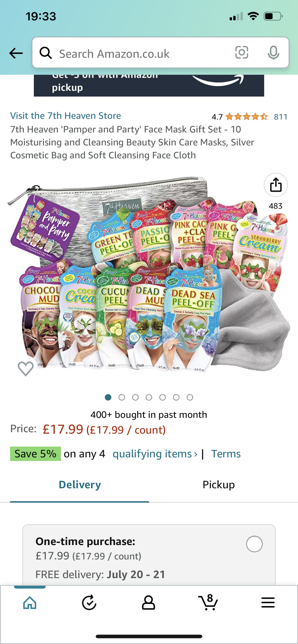298x644 pixels.
Task: Visit the 7th Heaven Store link
Action: coord(66,116)
